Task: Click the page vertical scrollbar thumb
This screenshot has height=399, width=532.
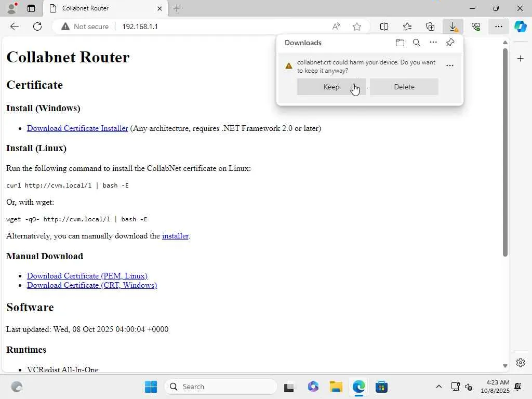Action: tap(505, 152)
